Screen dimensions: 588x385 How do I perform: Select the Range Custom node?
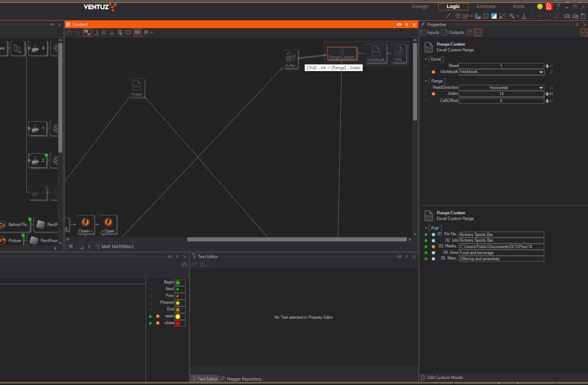point(342,53)
